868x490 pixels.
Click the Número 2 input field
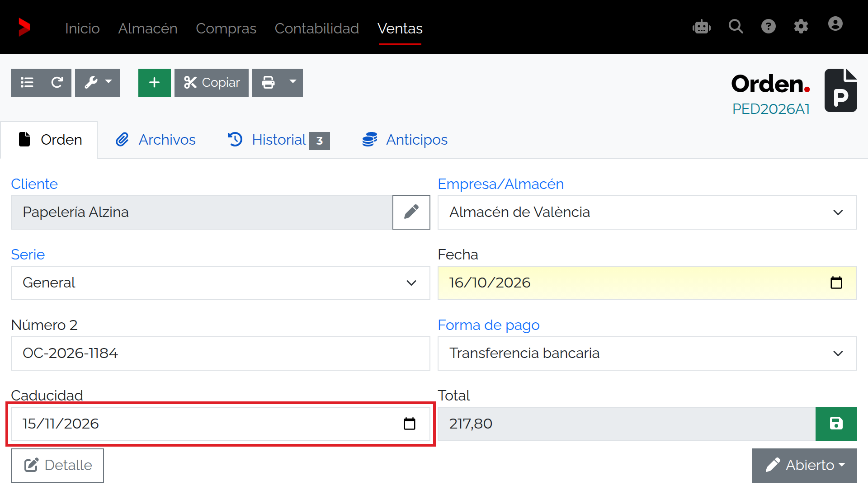tap(220, 353)
